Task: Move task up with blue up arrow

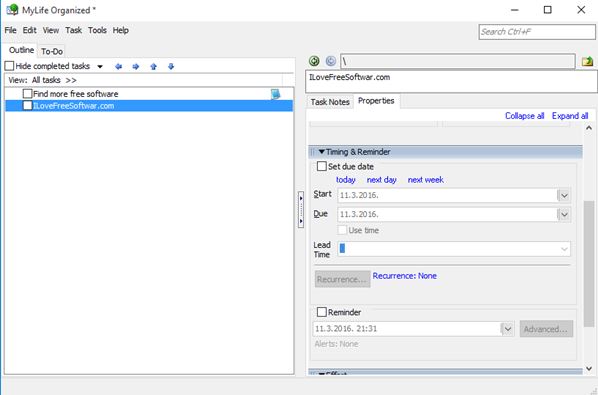Action: click(x=154, y=66)
